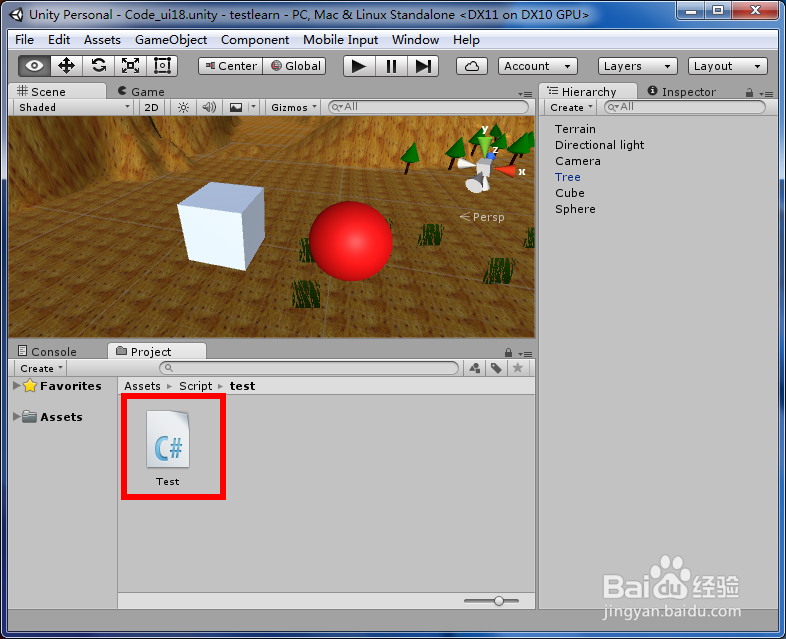Switch to the Scene tab
This screenshot has height=639, width=786.
[57, 91]
